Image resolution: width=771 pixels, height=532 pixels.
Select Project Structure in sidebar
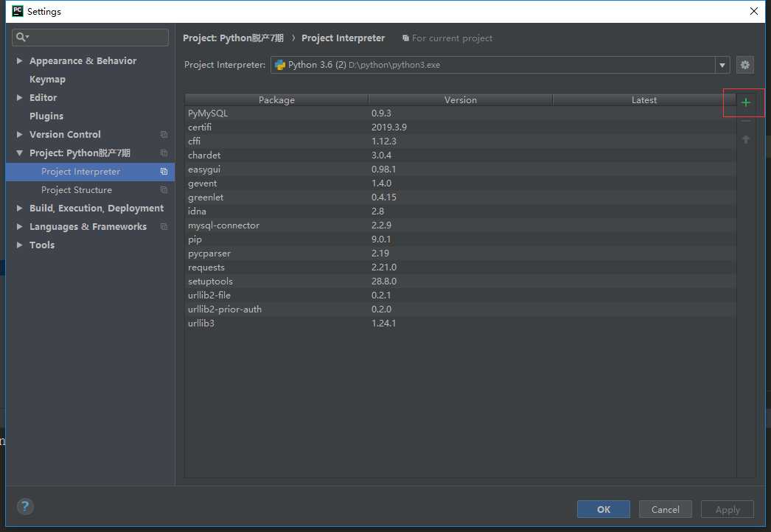[x=90, y=190]
